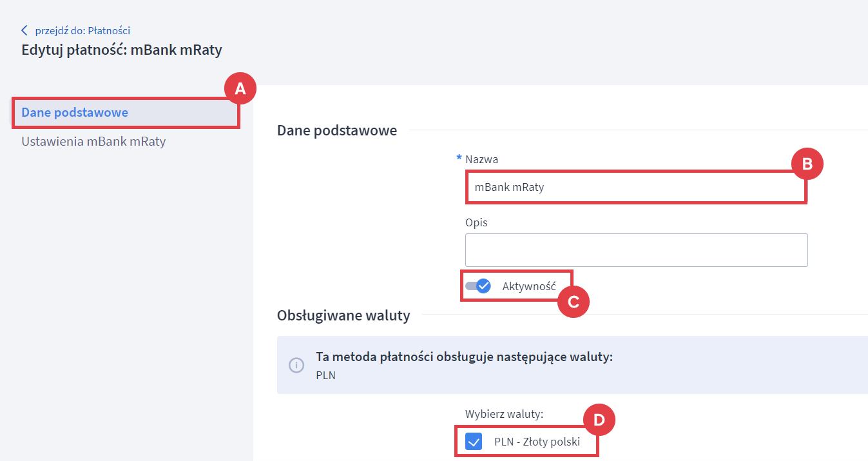Click the Obsługiwane waluty section heading
Screen dimensions: 868x461
pos(343,315)
